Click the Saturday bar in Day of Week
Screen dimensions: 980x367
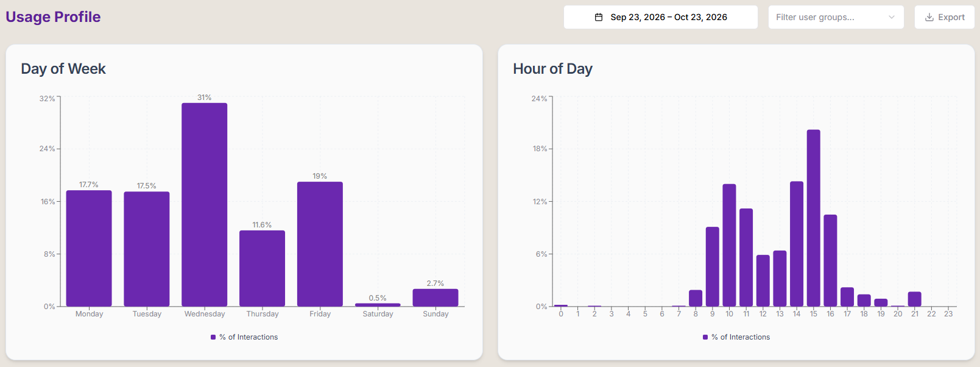pyautogui.click(x=378, y=305)
